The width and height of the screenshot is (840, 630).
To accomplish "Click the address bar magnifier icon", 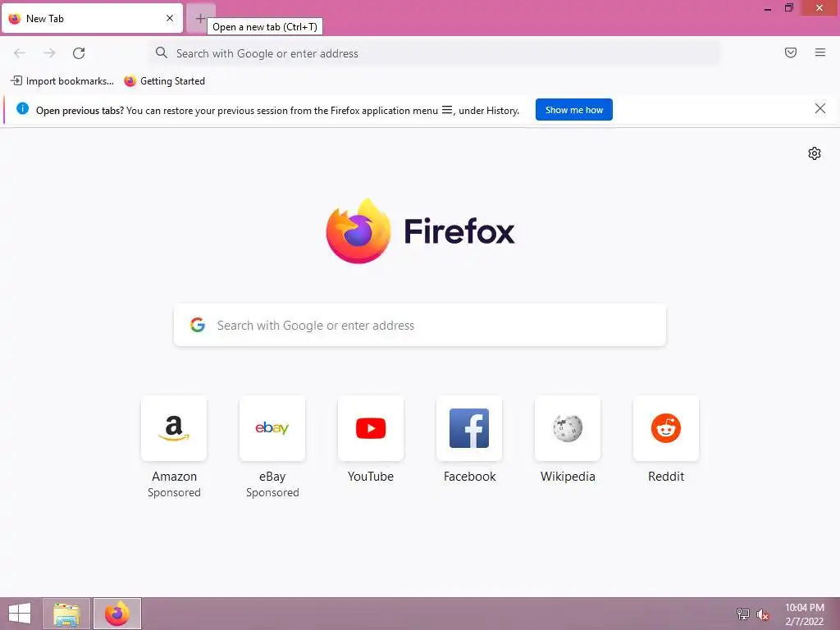I will point(162,52).
